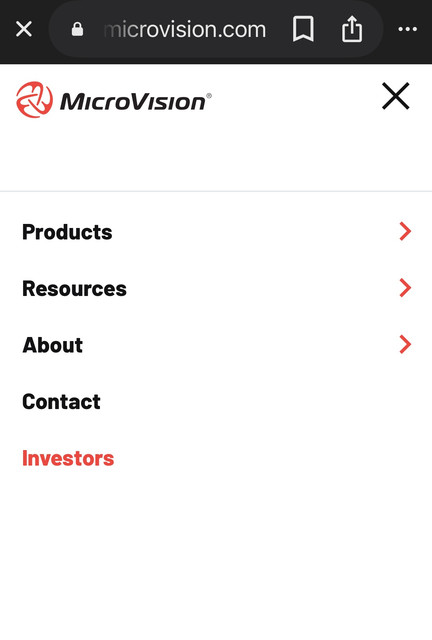Tap the microvision.com URL text
This screenshot has height=640, width=432.
[185, 29]
